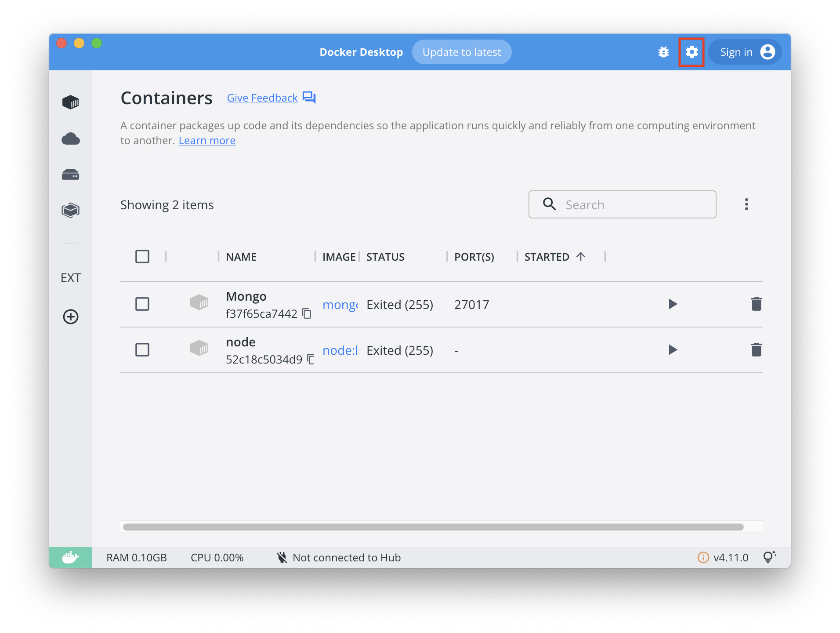Delete the Mongo container

pos(756,304)
